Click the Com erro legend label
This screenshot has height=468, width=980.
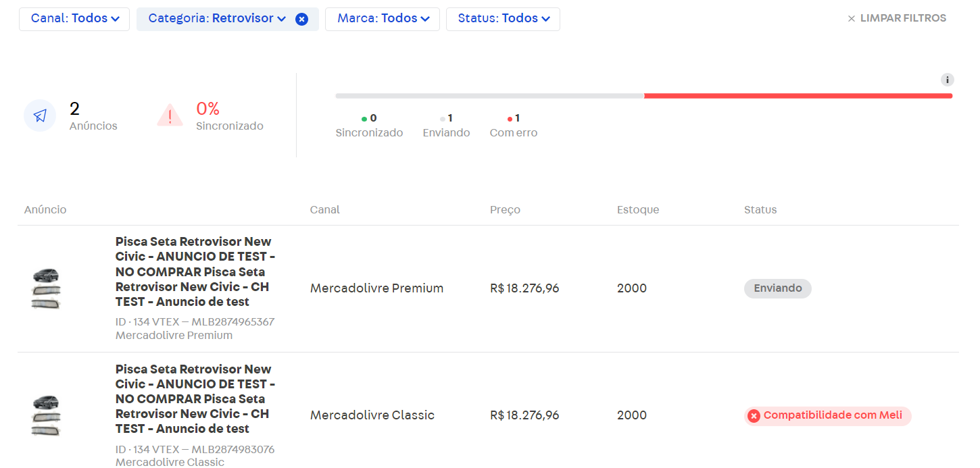514,133
